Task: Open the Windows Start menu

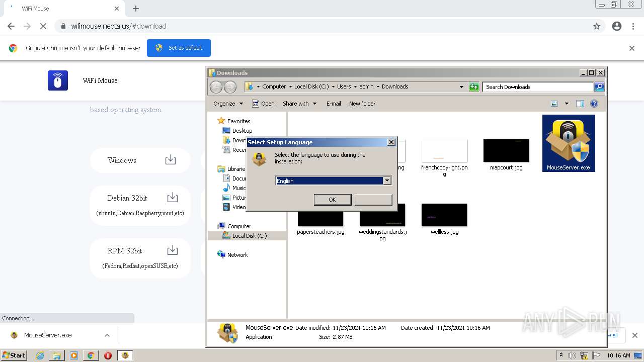Action: [x=14, y=355]
